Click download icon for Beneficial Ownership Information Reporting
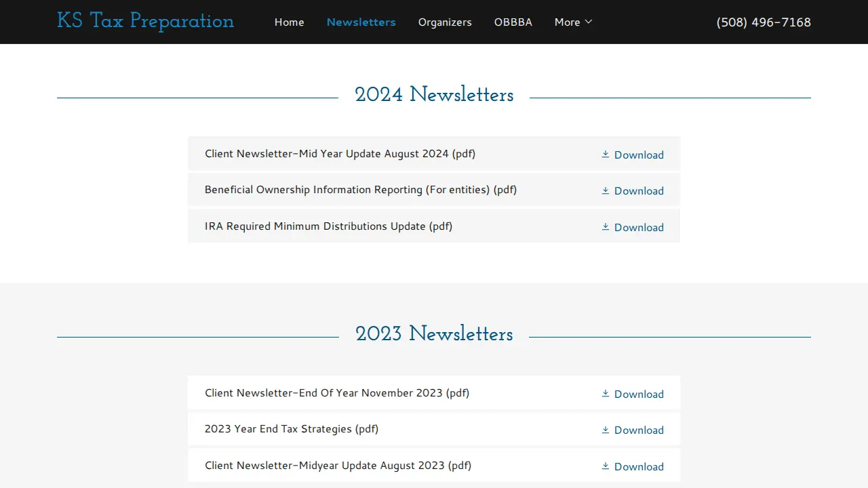 (606, 190)
